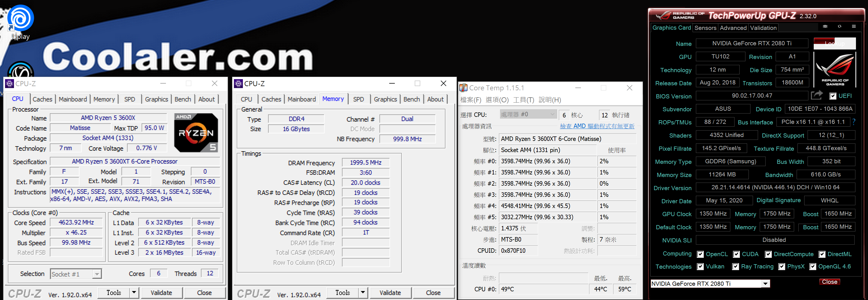This screenshot has width=868, height=300.
Task: Click the DRAM Frequency value 1999.5 MHz
Action: [x=366, y=163]
